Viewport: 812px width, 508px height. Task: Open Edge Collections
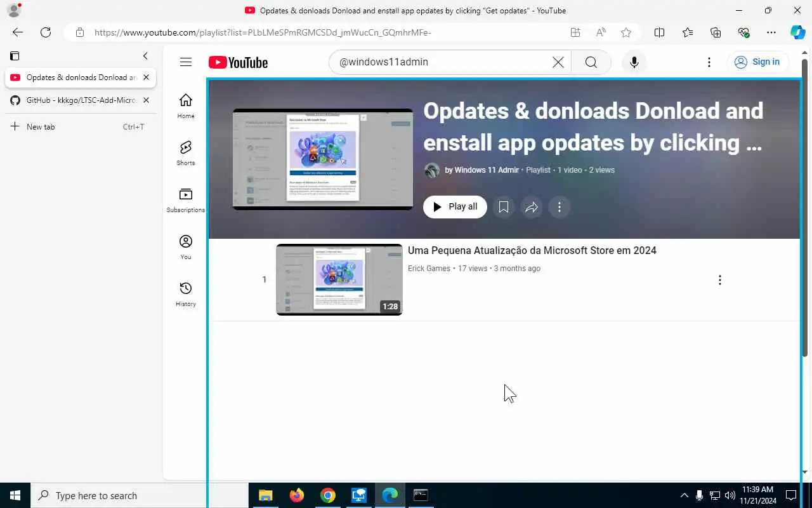pos(716,32)
